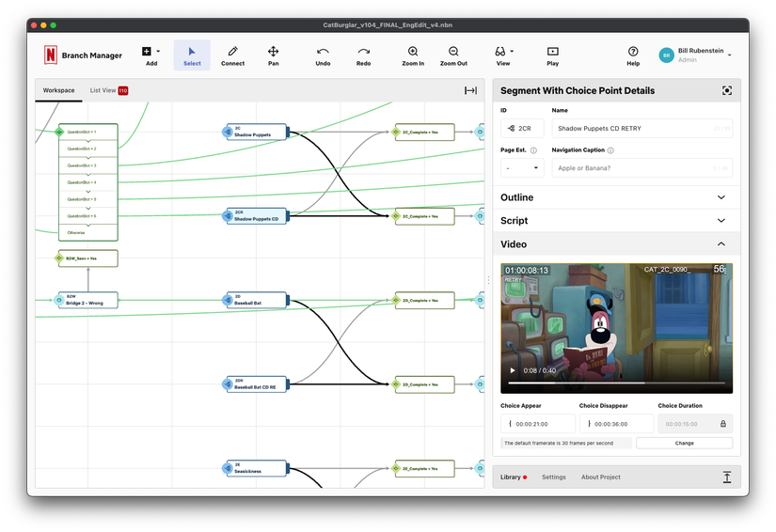This screenshot has height=532, width=776.
Task: Expand the bottom panel upward
Action: coord(726,477)
